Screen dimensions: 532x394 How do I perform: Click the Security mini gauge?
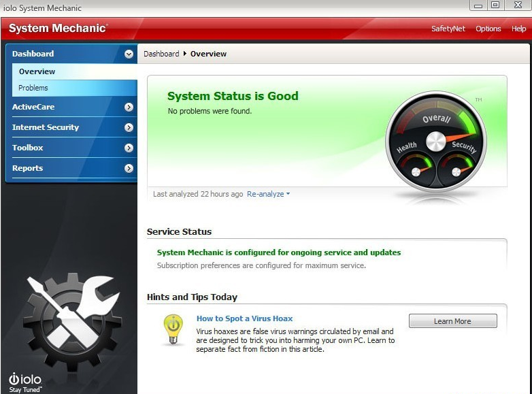pos(456,168)
